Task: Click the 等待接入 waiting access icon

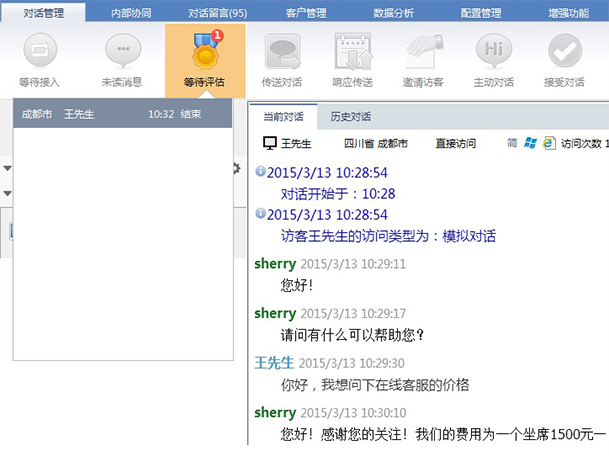Action: (41, 52)
